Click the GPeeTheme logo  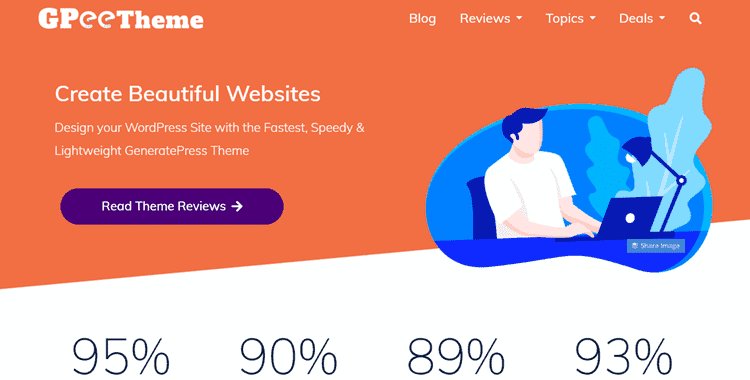(x=121, y=19)
